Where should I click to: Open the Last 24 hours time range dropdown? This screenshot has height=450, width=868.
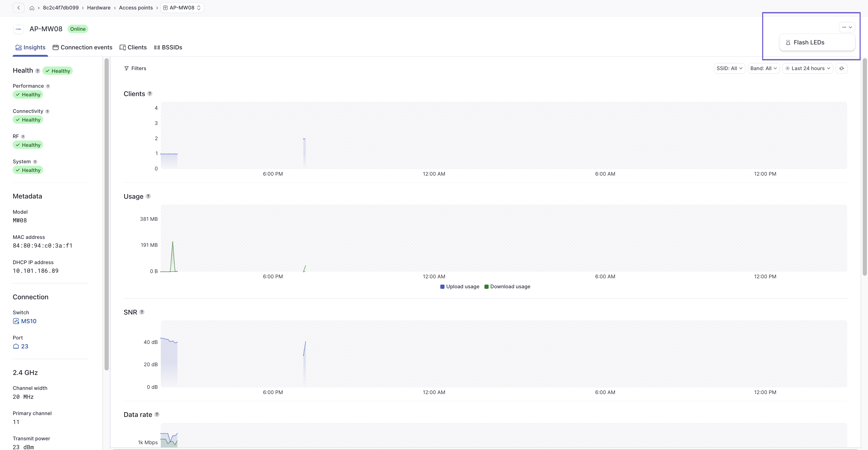coord(808,68)
